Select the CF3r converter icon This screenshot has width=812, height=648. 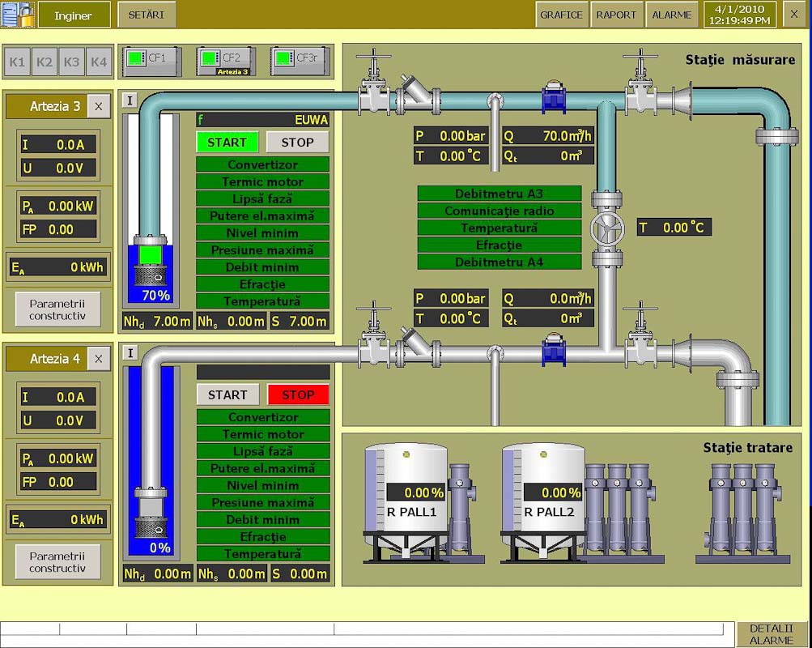(x=300, y=60)
